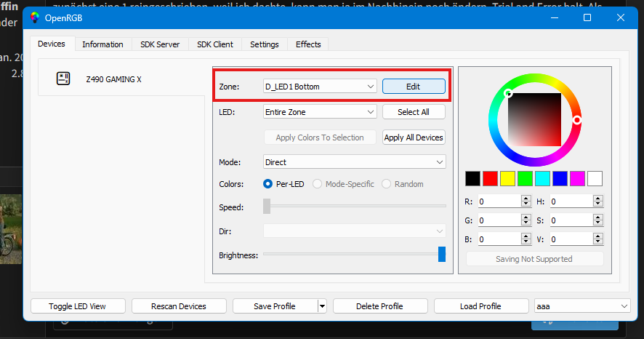The width and height of the screenshot is (644, 339).
Task: Maximize the OpenRGB window
Action: [x=587, y=17]
